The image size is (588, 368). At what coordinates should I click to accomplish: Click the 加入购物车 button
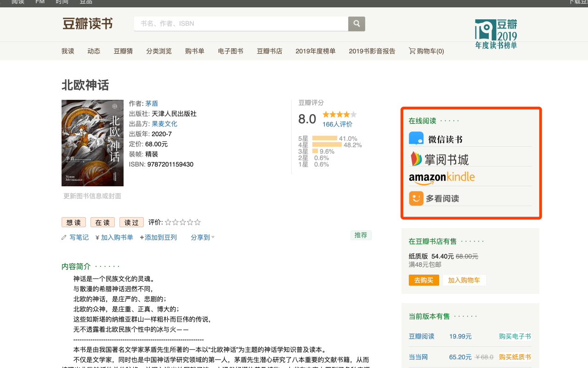[x=464, y=280]
